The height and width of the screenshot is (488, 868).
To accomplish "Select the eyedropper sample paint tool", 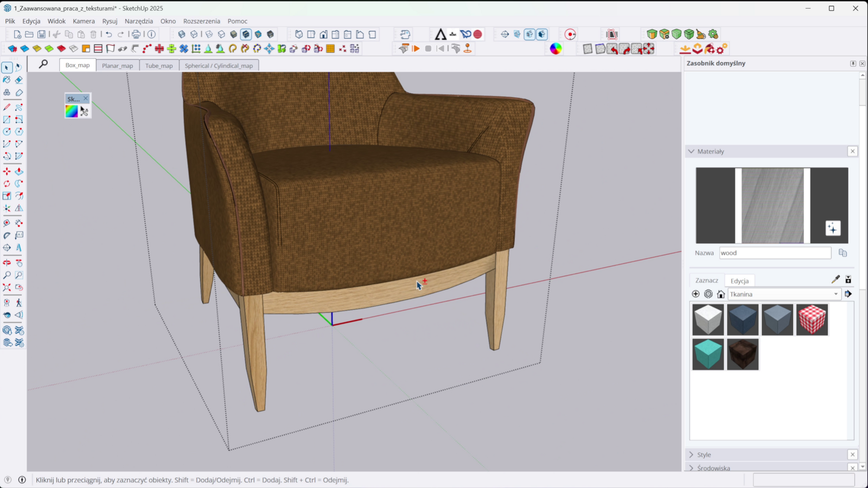I will (x=835, y=279).
